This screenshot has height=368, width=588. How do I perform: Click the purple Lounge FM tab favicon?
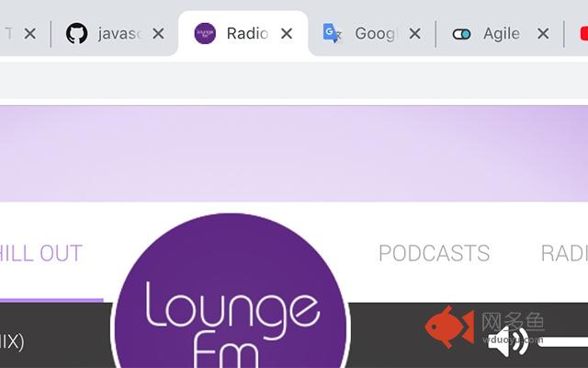click(x=206, y=34)
